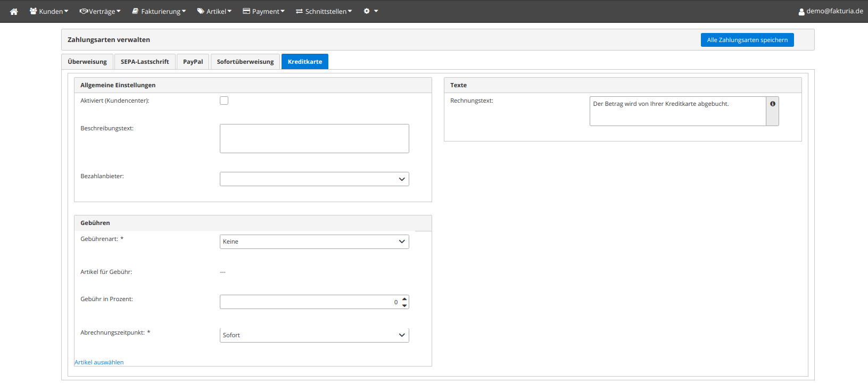Select the PayPal tab
868x383 pixels.
coord(193,62)
